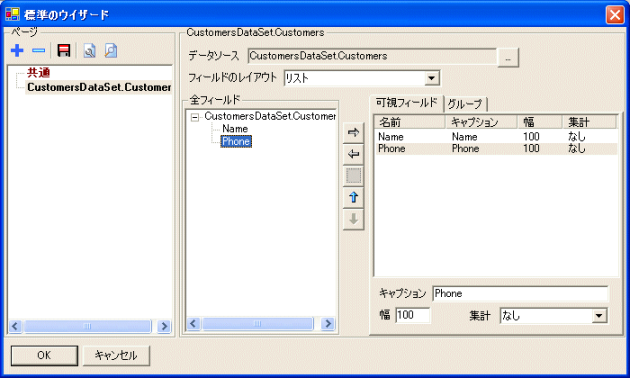Click the キャンセル button
The width and height of the screenshot is (630, 378).
click(x=116, y=356)
